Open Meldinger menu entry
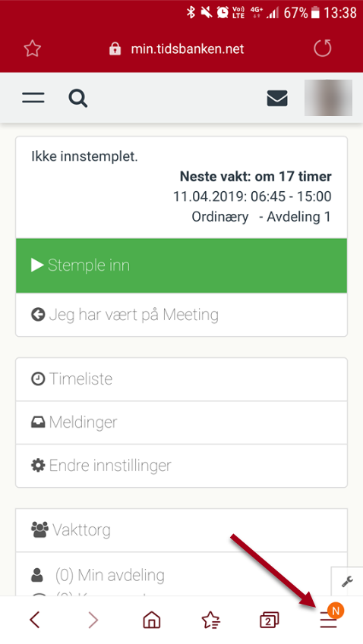The image size is (363, 644). pyautogui.click(x=181, y=423)
